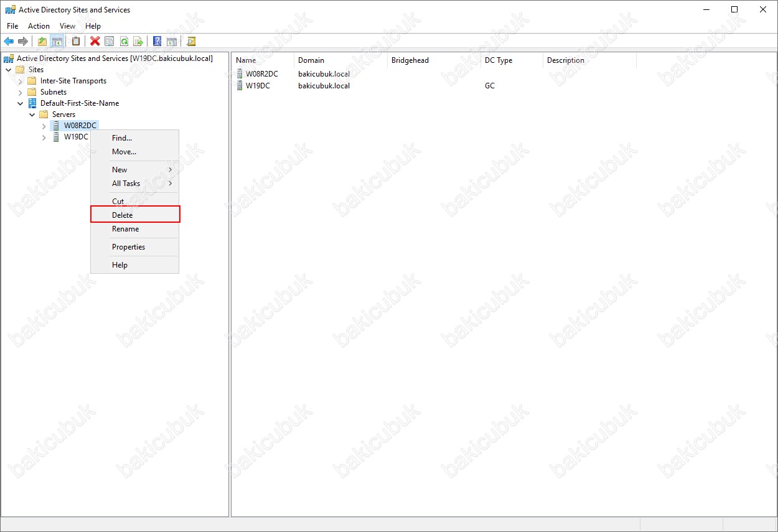The height and width of the screenshot is (532, 778).
Task: Click bakicubuk.local in the W19DC row
Action: (324, 86)
